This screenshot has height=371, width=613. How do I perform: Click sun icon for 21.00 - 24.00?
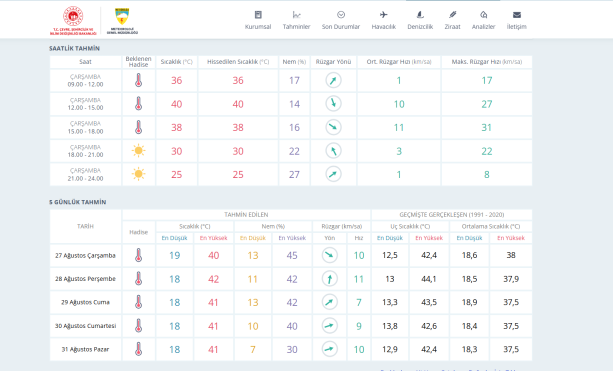(x=138, y=174)
